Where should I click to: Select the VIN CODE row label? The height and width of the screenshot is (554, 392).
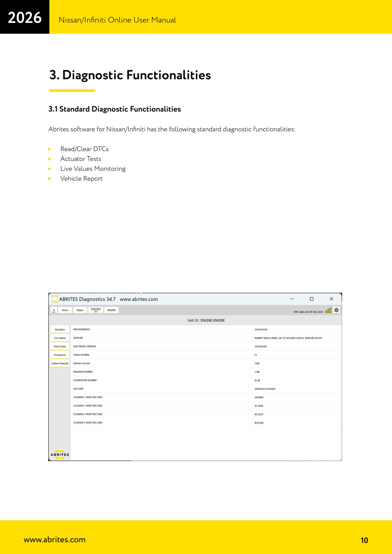pyautogui.click(x=78, y=389)
